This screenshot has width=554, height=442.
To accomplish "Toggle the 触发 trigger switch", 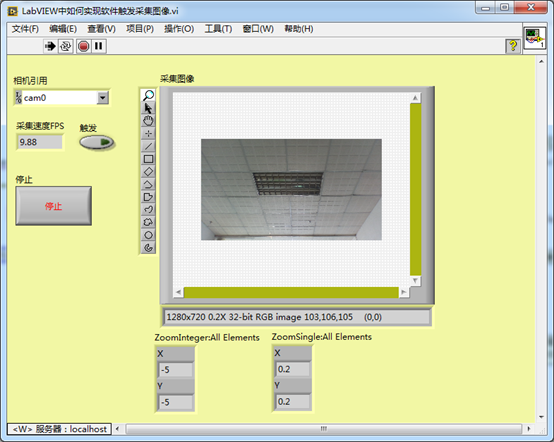I will coord(97,142).
